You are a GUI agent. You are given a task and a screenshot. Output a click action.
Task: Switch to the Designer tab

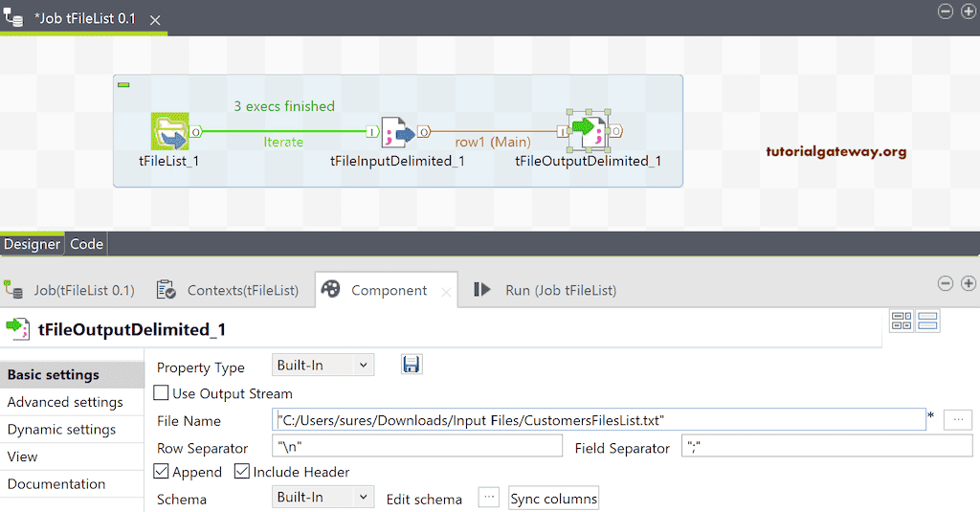(32, 244)
